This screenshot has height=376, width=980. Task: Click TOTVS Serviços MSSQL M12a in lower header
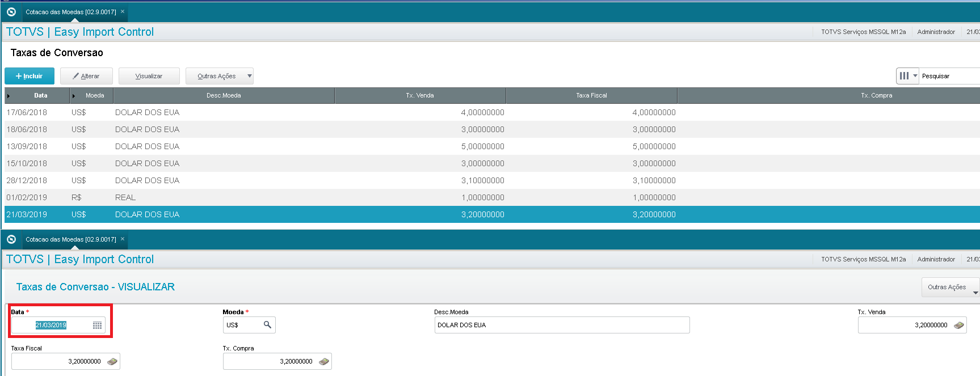click(x=863, y=259)
